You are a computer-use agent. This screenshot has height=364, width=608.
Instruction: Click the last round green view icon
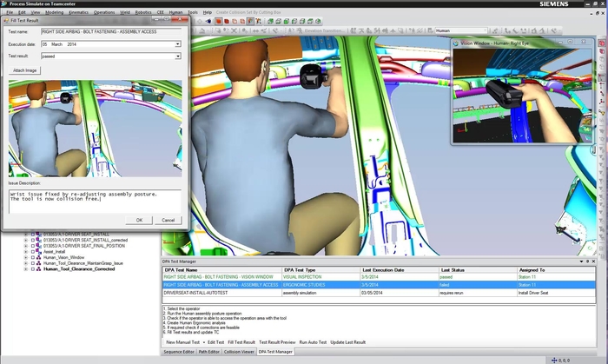coord(318,22)
